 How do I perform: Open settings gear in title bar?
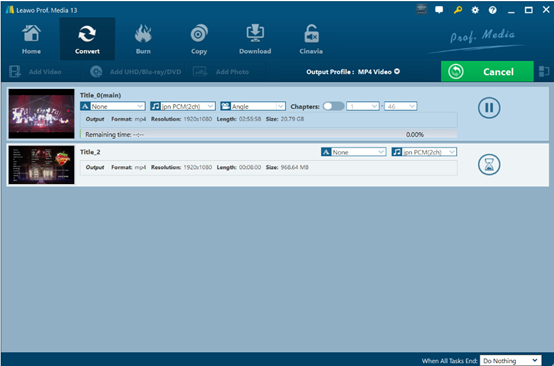pos(475,10)
